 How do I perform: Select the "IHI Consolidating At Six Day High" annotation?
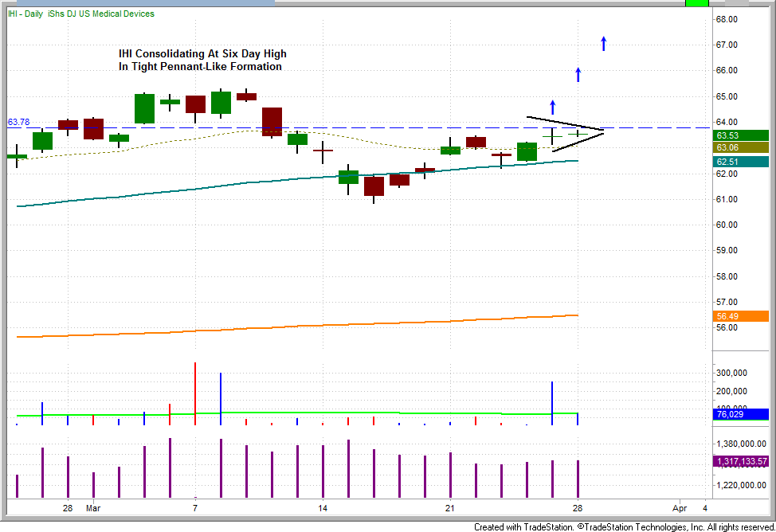tap(202, 53)
